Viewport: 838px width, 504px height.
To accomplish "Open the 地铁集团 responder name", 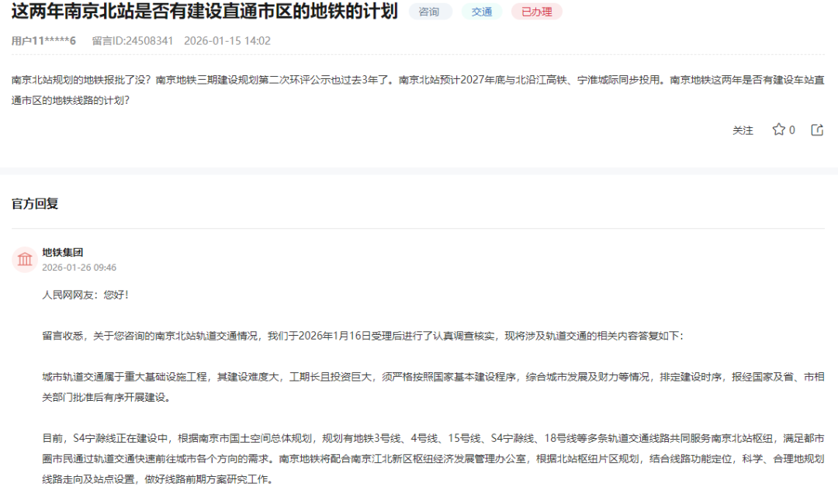I will 62,252.
